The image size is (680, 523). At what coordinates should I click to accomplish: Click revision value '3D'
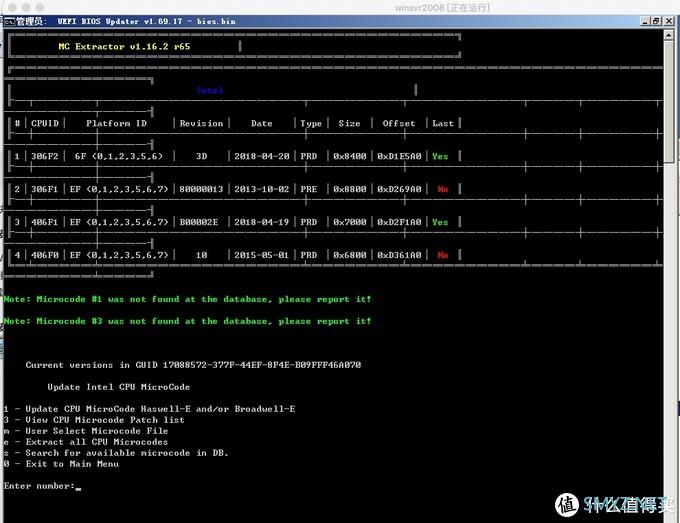coord(201,156)
